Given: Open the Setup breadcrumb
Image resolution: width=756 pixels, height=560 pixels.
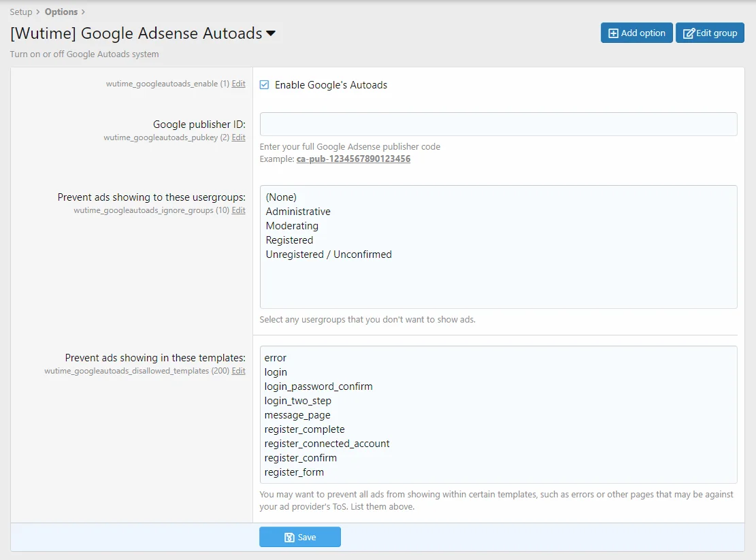Looking at the screenshot, I should (x=21, y=12).
